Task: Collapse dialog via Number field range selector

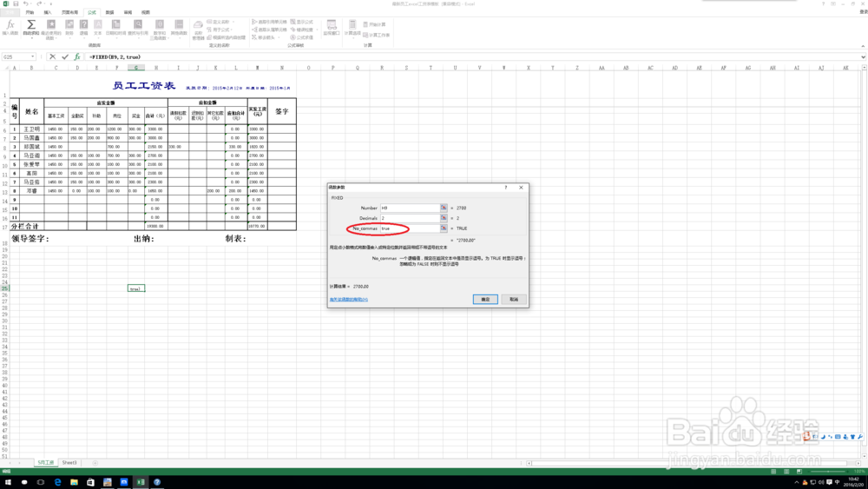Action: click(444, 208)
